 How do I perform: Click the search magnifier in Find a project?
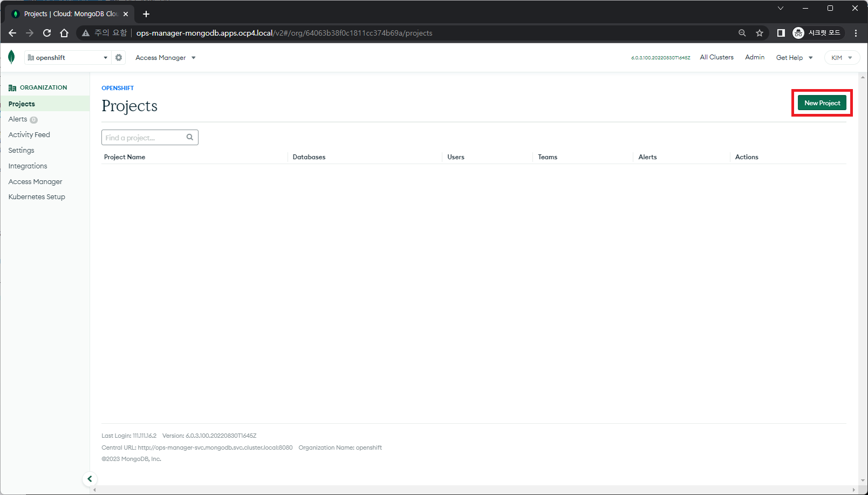coord(190,137)
